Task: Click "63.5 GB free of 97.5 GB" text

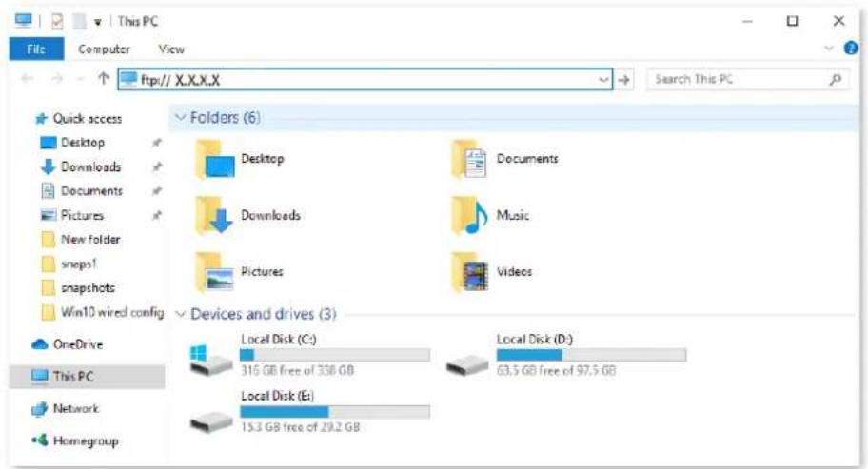Action: (556, 370)
